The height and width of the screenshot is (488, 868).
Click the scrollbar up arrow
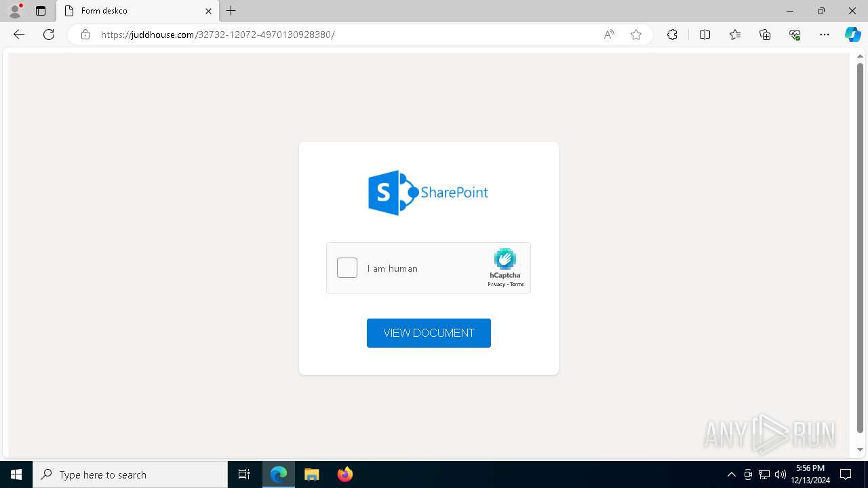click(x=860, y=56)
